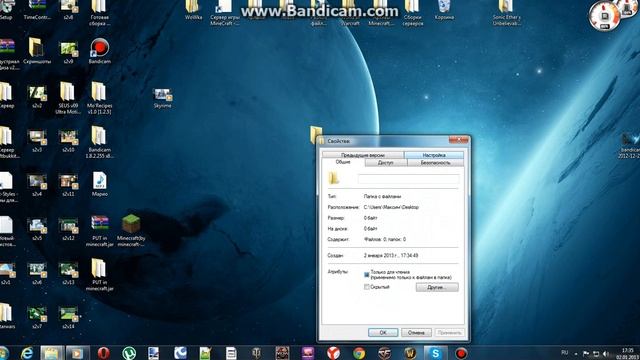Select the Сборки серверов folder
The width and height of the screenshot is (640, 360).
pyautogui.click(x=412, y=12)
